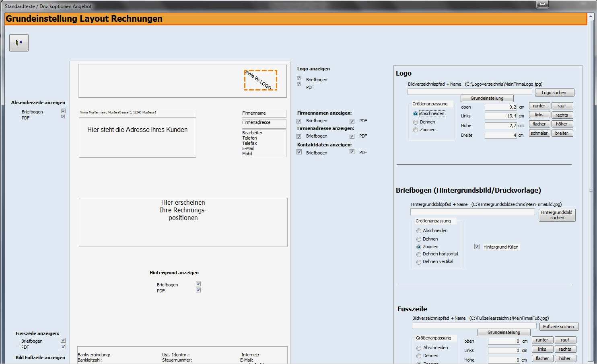
Task: Move the logo with the 'runter' button
Action: (539, 105)
